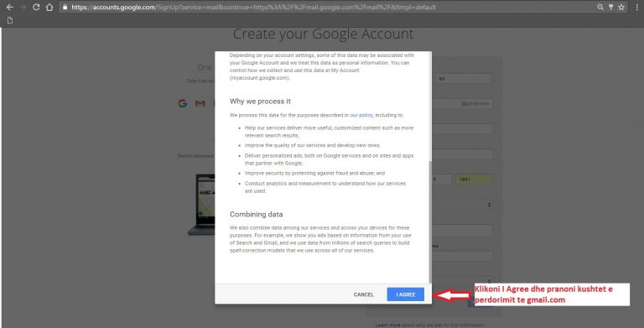Open the Chrome three-dot menu
This screenshot has height=328, width=644.
click(637, 7)
